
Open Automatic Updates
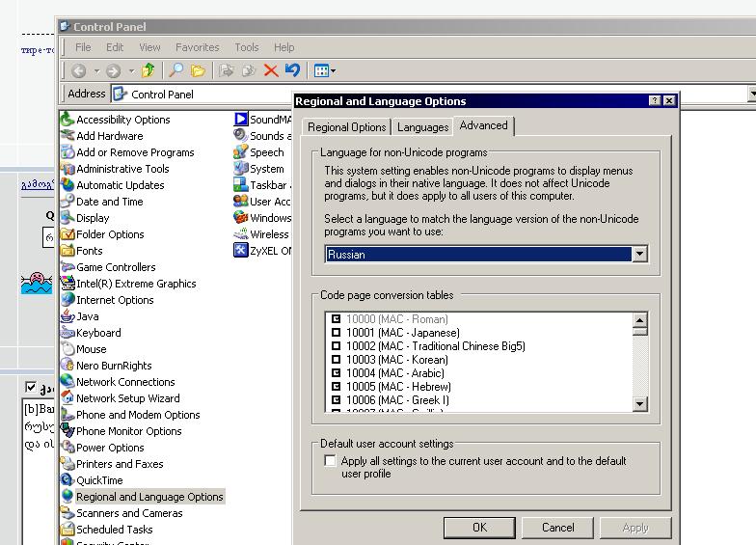112,185
